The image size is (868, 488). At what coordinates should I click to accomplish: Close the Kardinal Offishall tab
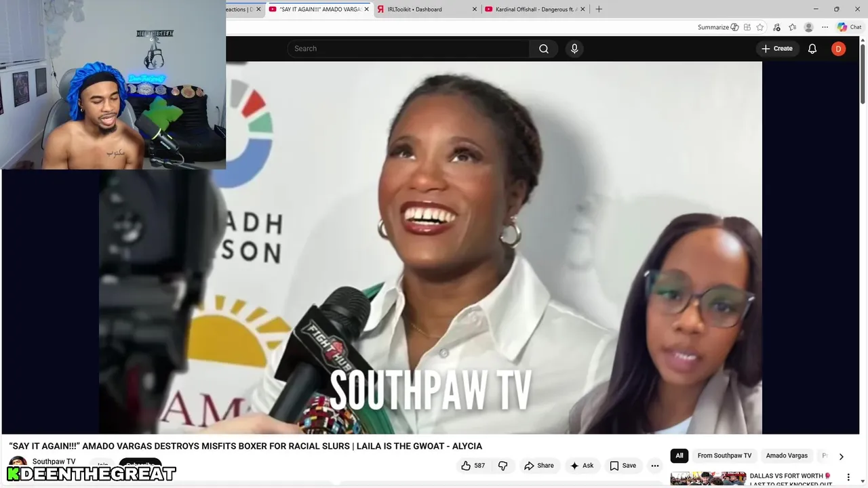click(582, 9)
